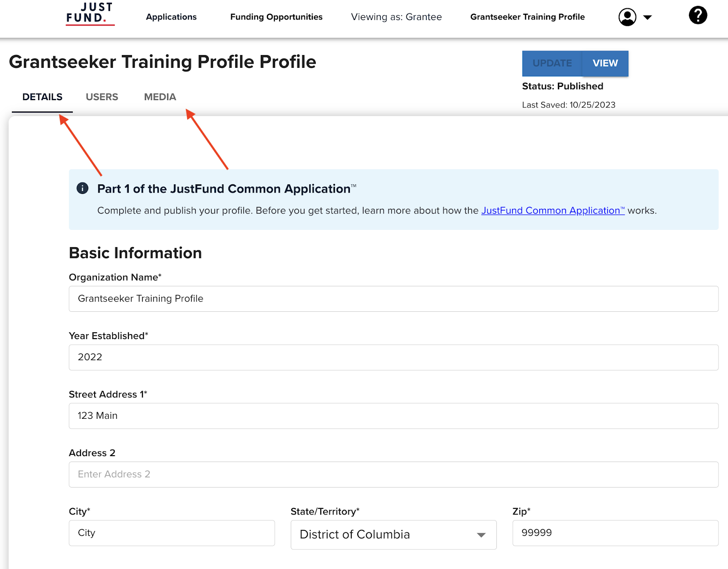Expand the account menu caret arrow

[647, 18]
